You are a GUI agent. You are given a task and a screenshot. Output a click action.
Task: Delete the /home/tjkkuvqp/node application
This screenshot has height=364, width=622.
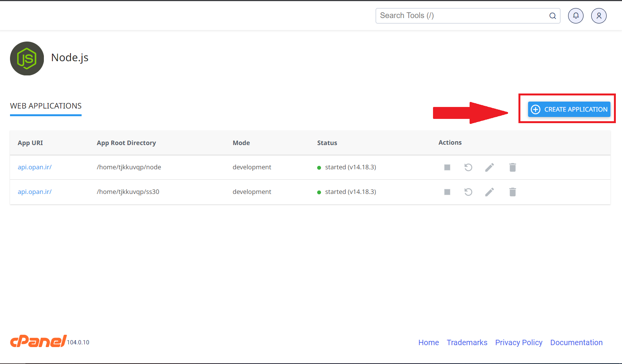(512, 167)
